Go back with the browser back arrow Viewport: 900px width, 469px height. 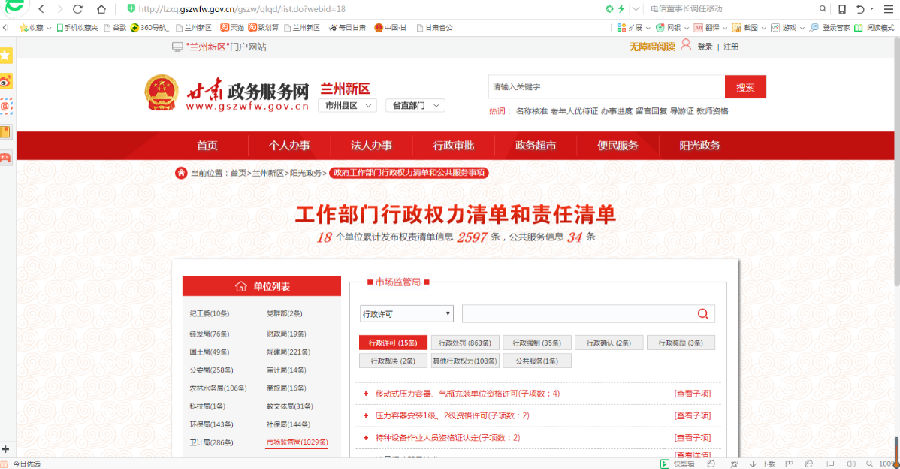[41, 9]
